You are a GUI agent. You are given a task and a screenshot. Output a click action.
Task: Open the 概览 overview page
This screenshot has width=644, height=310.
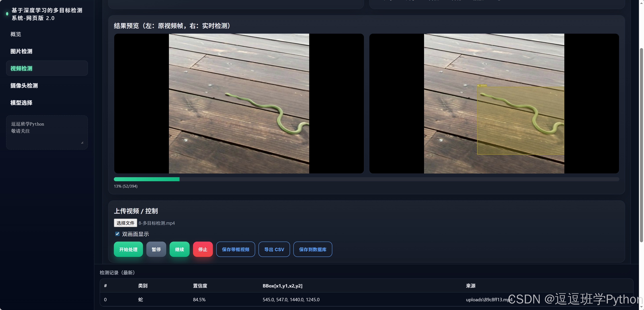(x=16, y=34)
